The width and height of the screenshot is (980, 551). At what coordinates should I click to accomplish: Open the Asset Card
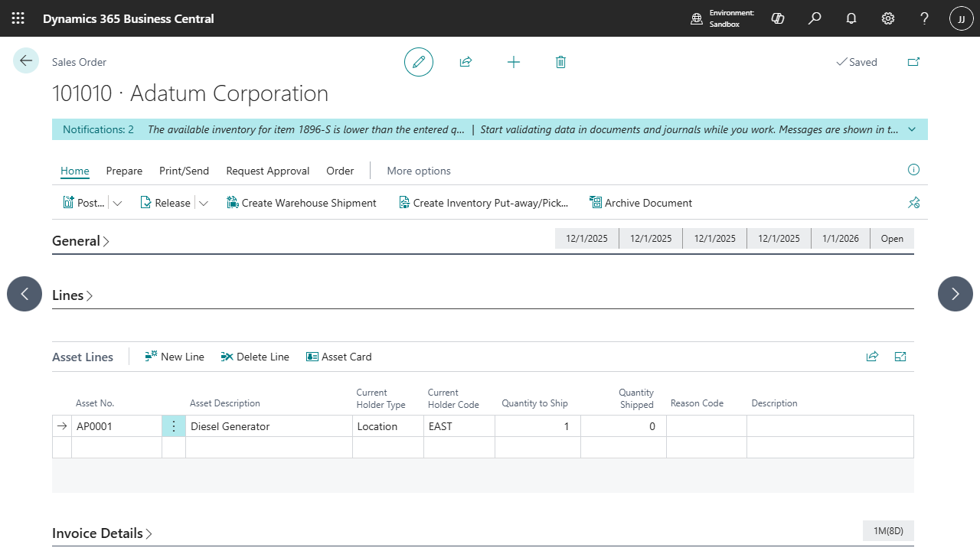[x=338, y=357]
